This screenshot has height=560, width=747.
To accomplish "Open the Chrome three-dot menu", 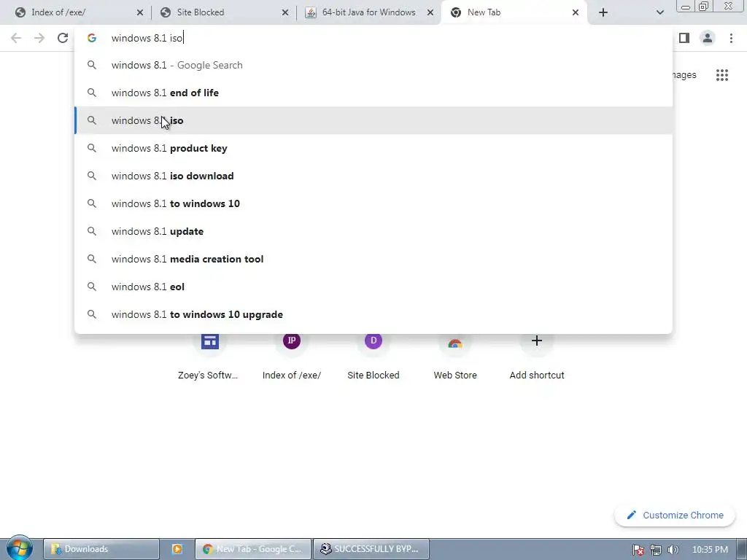I will coord(731,38).
